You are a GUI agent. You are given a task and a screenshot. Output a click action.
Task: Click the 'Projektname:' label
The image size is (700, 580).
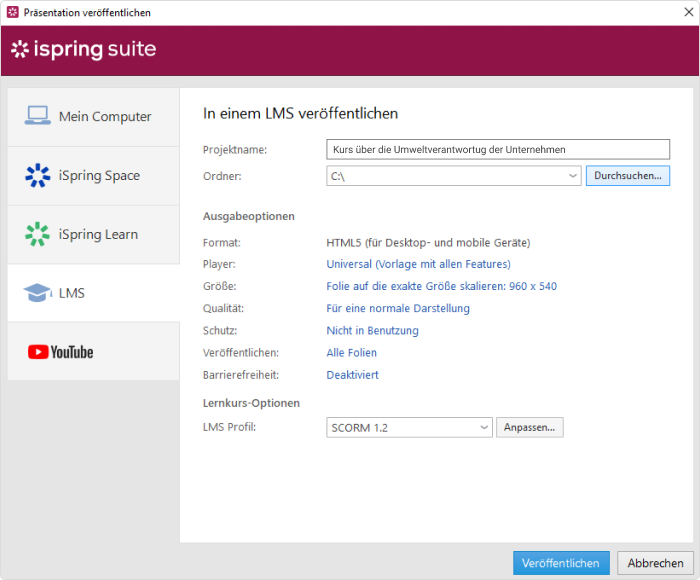tap(235, 150)
